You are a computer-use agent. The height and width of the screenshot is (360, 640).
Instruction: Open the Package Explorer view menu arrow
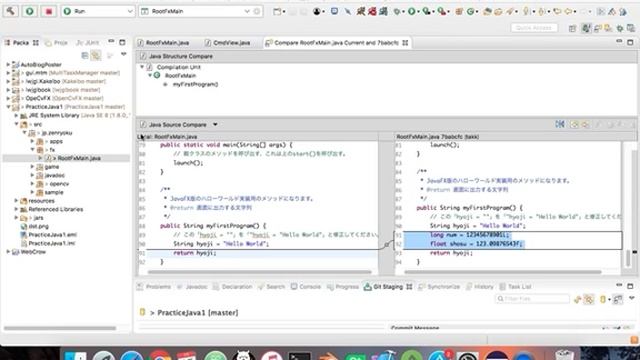pyautogui.click(x=123, y=54)
